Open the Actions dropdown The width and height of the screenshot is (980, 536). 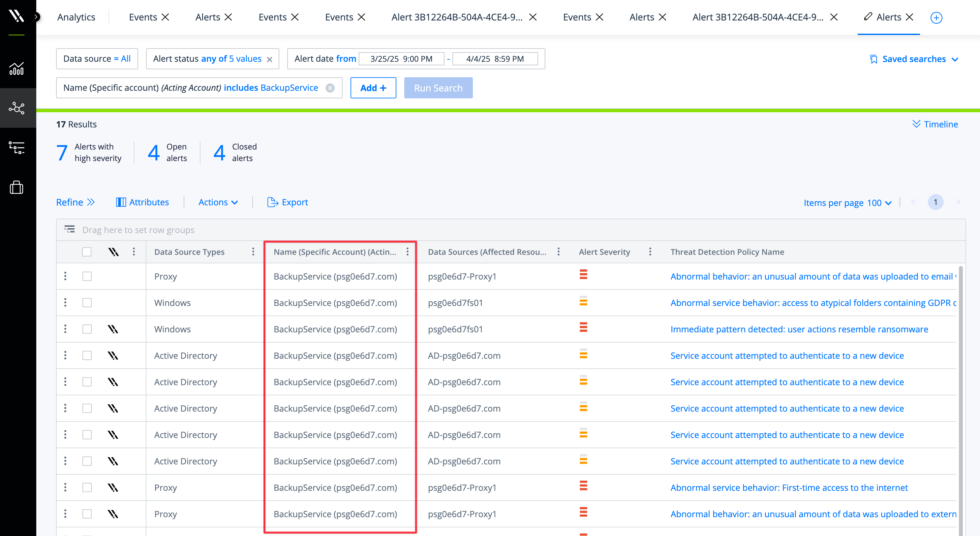coord(218,202)
